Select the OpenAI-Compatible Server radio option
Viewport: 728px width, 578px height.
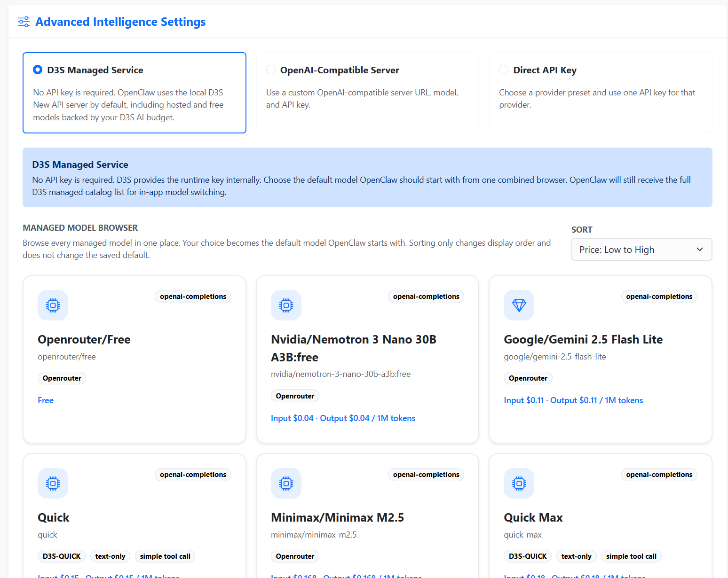coord(271,70)
